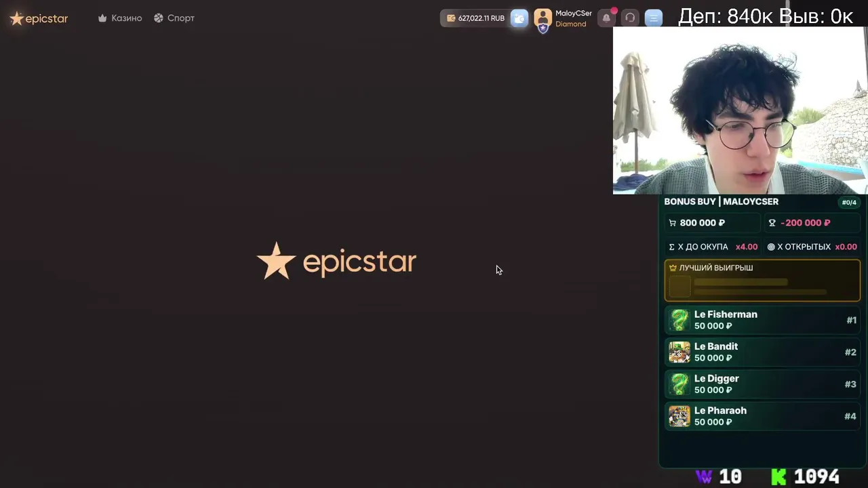Select the Le Digger row title
The width and height of the screenshot is (868, 488).
[x=717, y=378]
